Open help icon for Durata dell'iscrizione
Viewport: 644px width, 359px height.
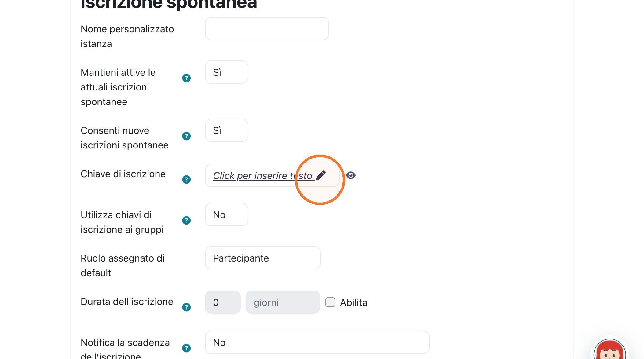pyautogui.click(x=186, y=307)
